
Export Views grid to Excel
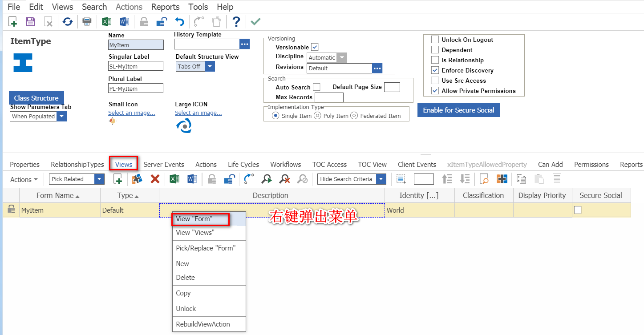(x=174, y=179)
